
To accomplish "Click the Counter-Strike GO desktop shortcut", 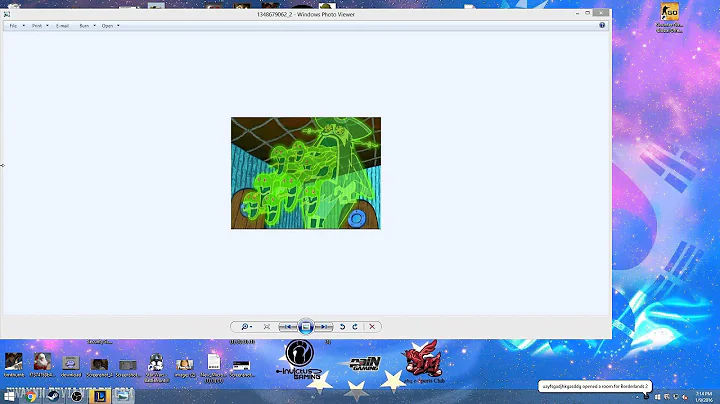I will [x=669, y=18].
